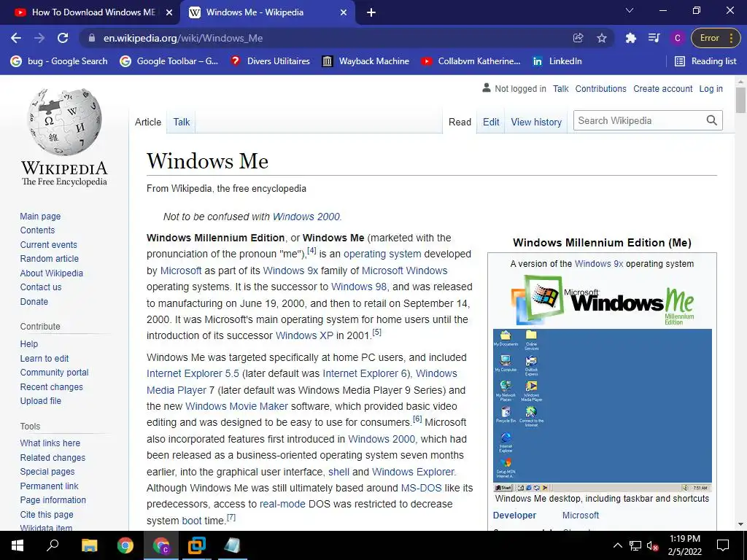
Task: Click citation reference [4]
Action: pos(311,251)
